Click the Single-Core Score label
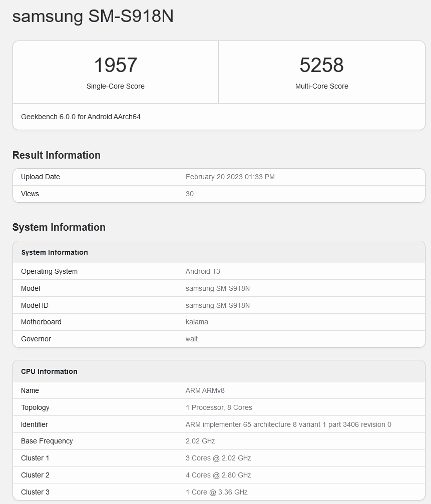The image size is (431, 504). pyautogui.click(x=115, y=86)
